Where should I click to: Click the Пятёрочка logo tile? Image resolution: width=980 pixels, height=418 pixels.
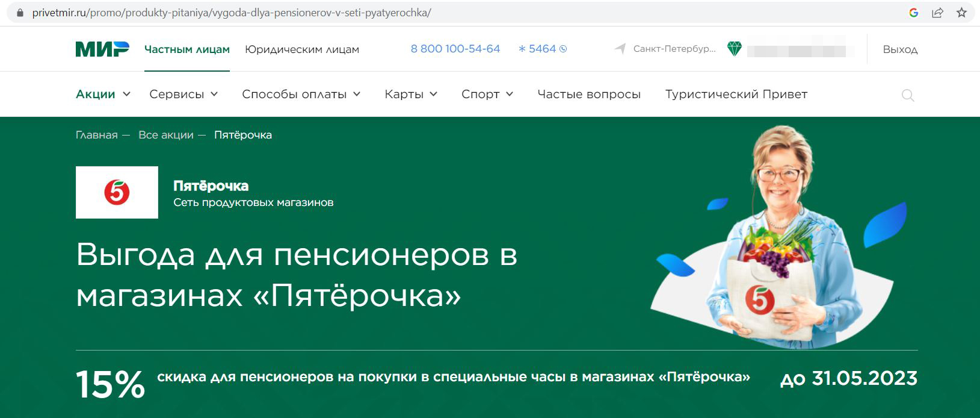pyautogui.click(x=117, y=192)
